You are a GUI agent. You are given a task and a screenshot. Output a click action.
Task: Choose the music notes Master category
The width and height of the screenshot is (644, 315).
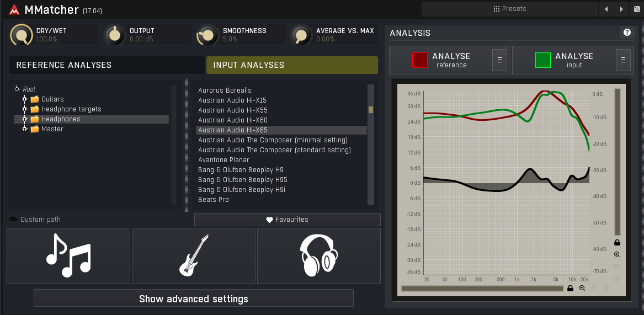(x=68, y=255)
